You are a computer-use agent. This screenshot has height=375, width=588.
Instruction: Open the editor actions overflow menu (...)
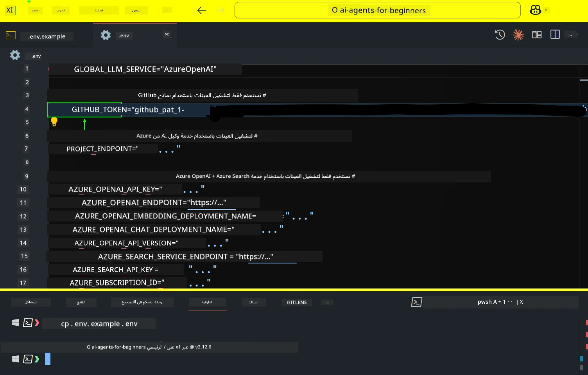click(570, 34)
